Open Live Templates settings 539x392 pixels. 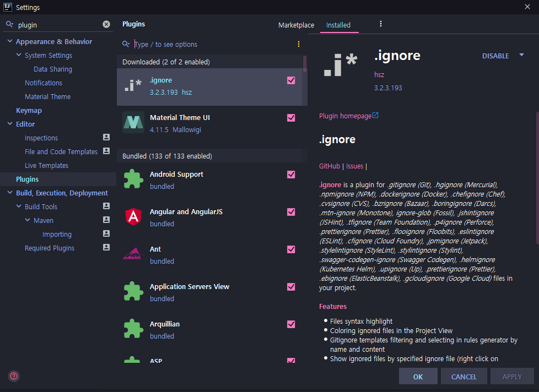[46, 166]
